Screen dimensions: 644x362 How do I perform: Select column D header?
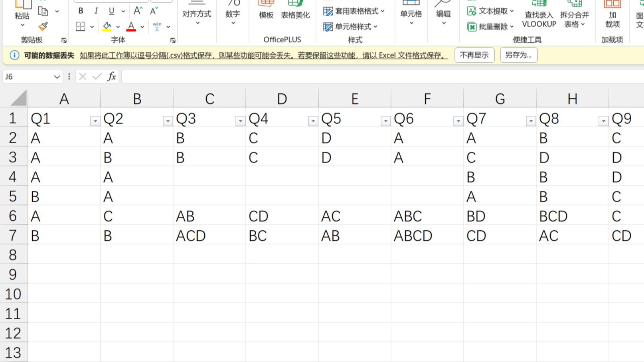pyautogui.click(x=282, y=98)
